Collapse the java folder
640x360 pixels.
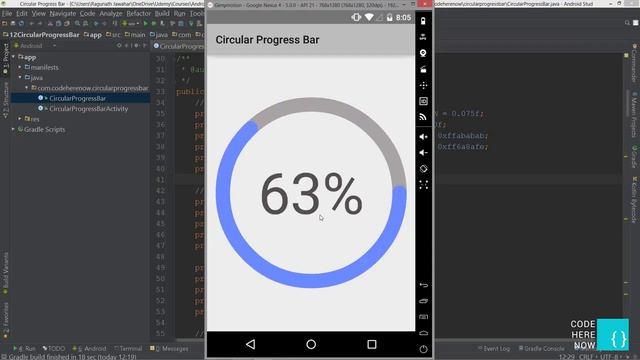20,77
